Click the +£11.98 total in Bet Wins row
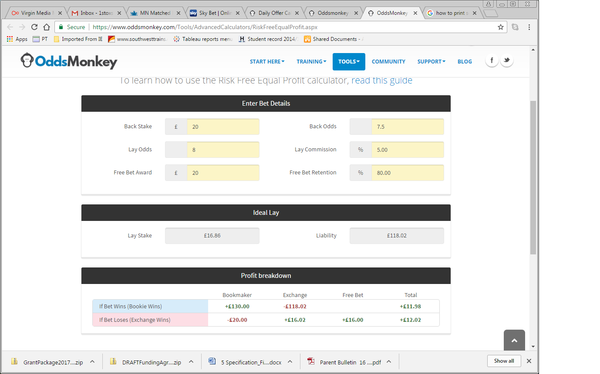This screenshot has height=374, width=600. [411, 306]
